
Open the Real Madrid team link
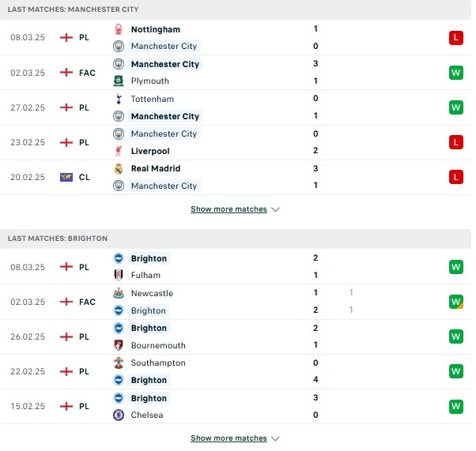tap(156, 169)
